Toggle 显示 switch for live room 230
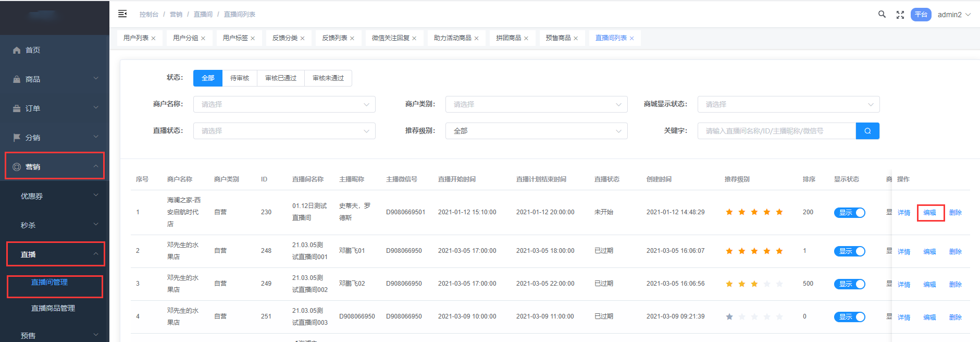 (849, 213)
